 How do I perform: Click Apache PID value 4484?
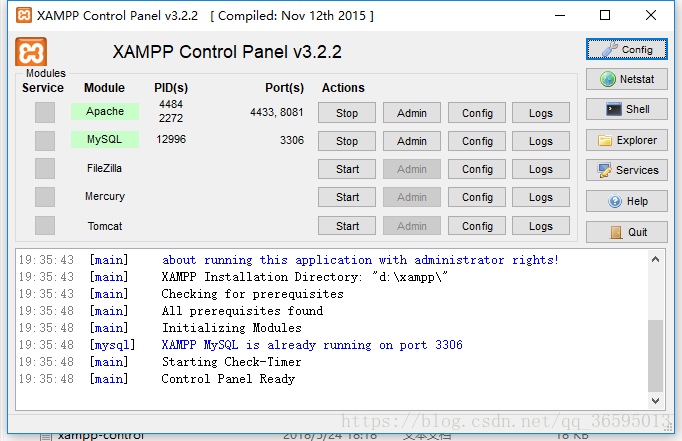click(171, 104)
